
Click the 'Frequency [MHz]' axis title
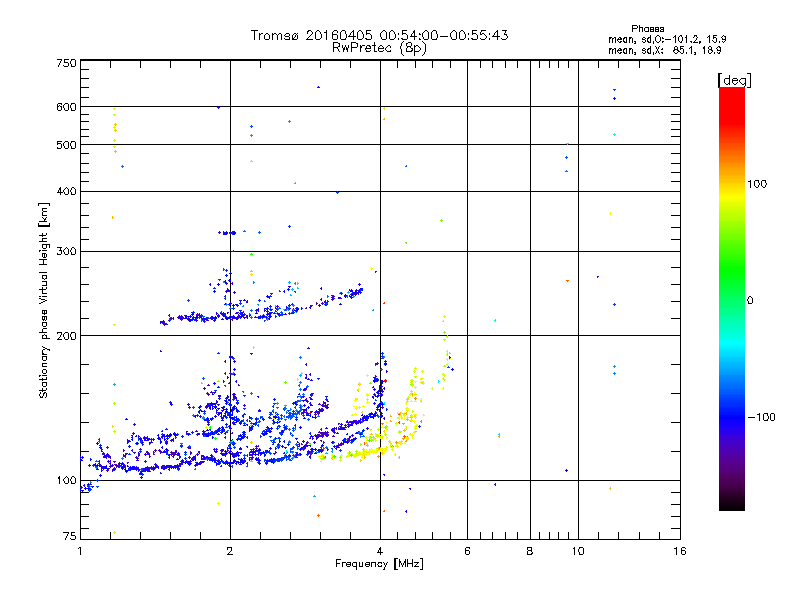pyautogui.click(x=379, y=564)
